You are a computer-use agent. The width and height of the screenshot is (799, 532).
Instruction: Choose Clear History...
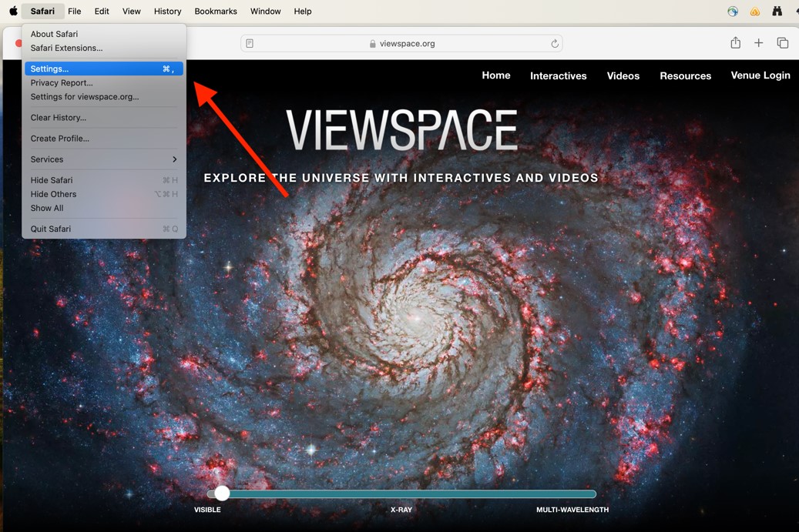tap(104, 118)
